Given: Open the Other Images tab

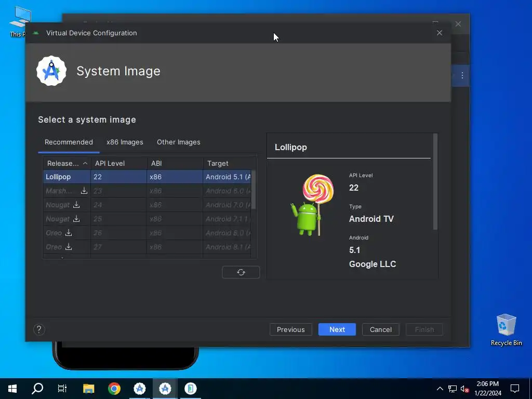Looking at the screenshot, I should click(179, 142).
